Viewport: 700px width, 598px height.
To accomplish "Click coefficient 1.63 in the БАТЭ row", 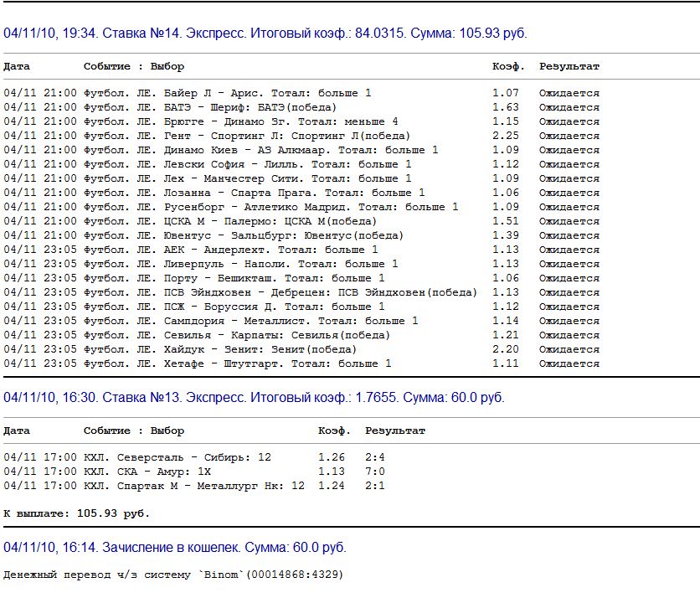I will (506, 107).
